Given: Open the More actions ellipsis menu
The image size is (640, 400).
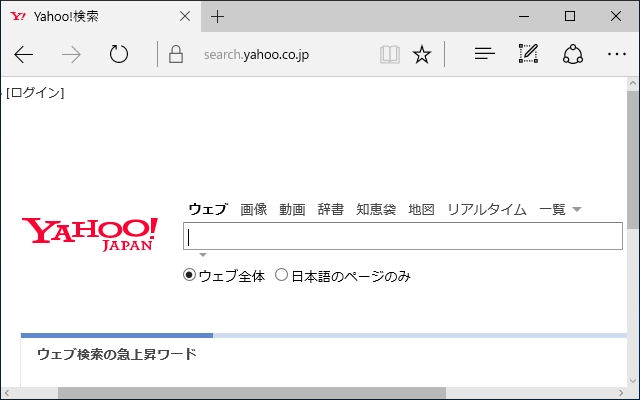Looking at the screenshot, I should (x=617, y=54).
